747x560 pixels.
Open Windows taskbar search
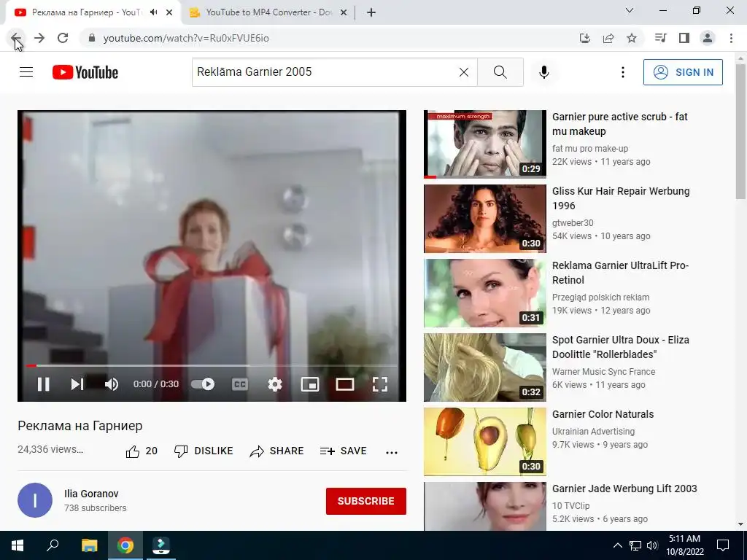click(53, 545)
